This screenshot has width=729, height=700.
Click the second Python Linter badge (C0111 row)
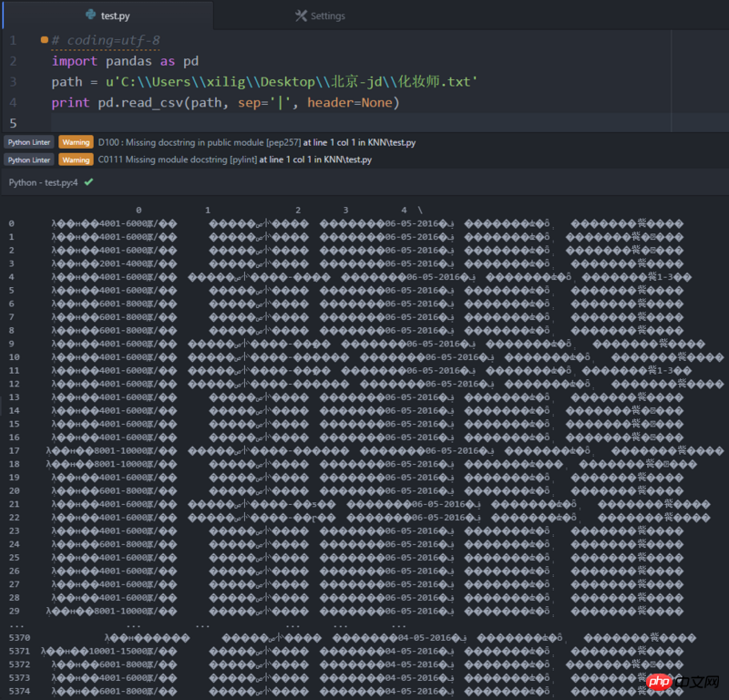(29, 160)
